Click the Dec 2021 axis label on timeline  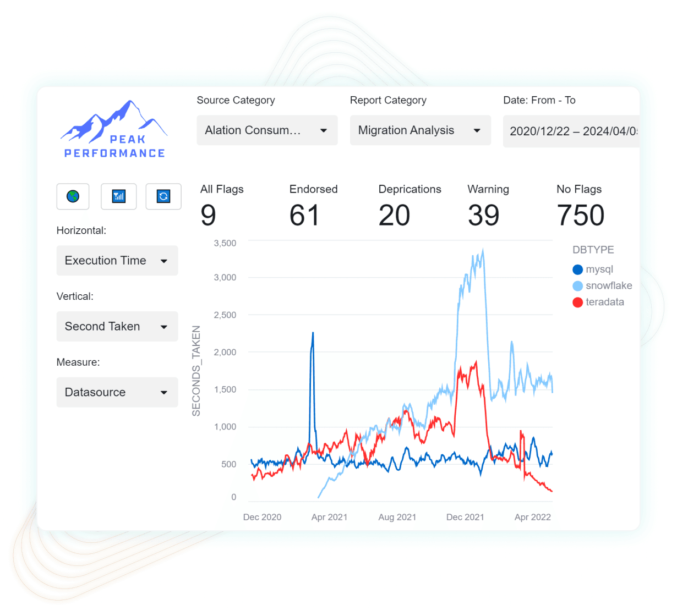465,517
